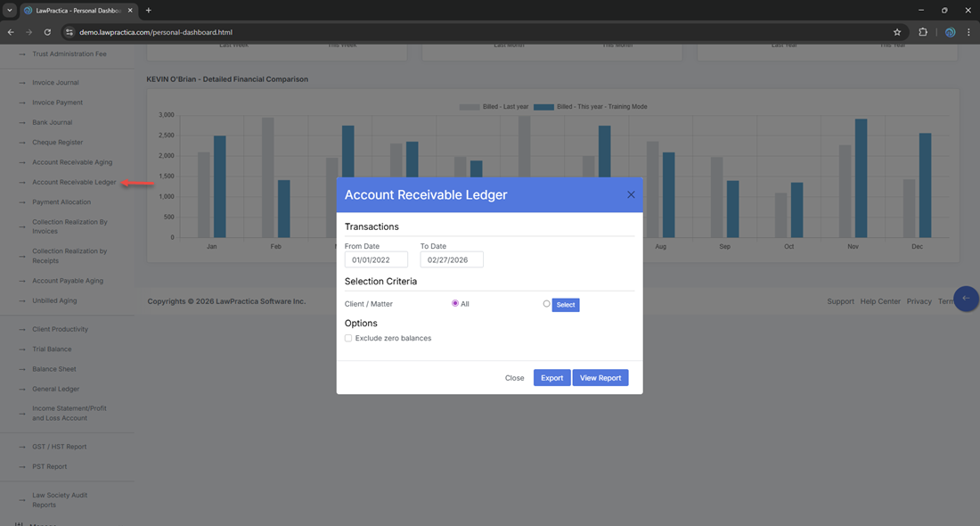Click the site information icon in address bar
The height and width of the screenshot is (526, 980).
69,32
